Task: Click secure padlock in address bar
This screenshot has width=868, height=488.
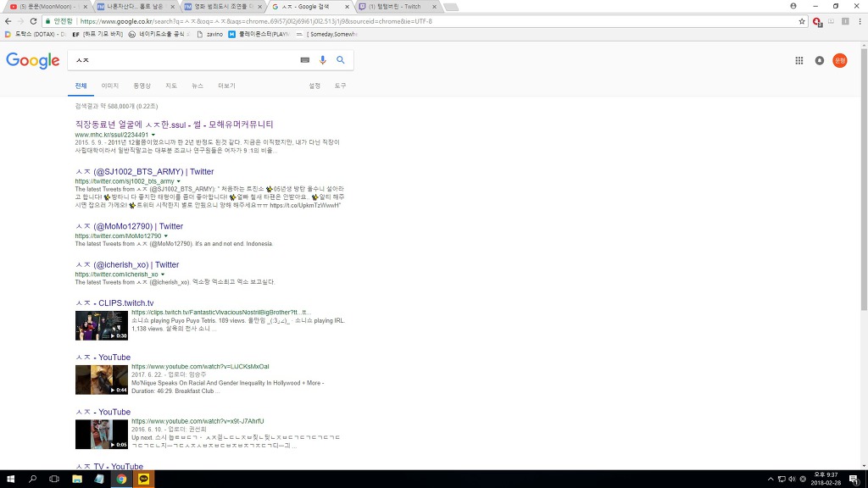Action: [x=48, y=21]
